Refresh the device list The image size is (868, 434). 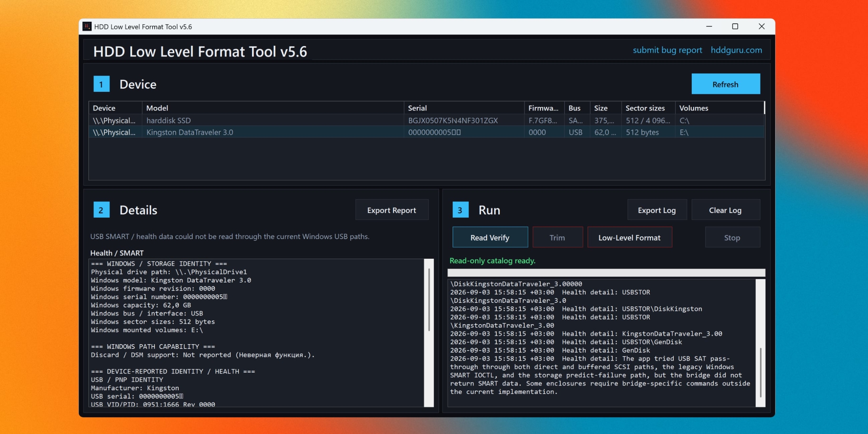tap(726, 84)
